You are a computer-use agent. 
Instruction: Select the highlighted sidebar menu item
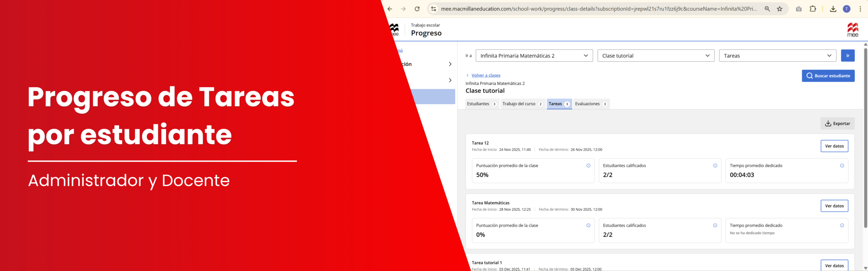click(433, 97)
